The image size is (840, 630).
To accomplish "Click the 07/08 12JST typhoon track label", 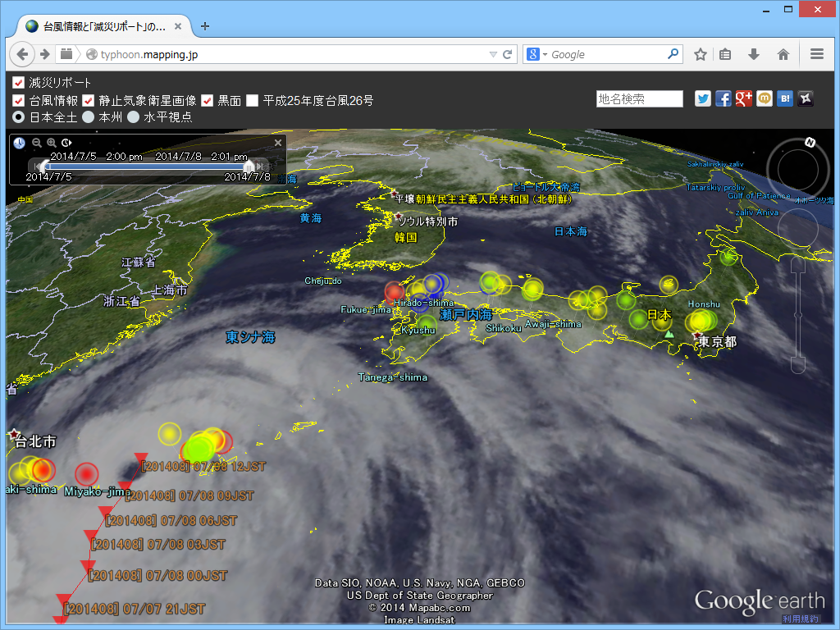I will pyautogui.click(x=203, y=467).
